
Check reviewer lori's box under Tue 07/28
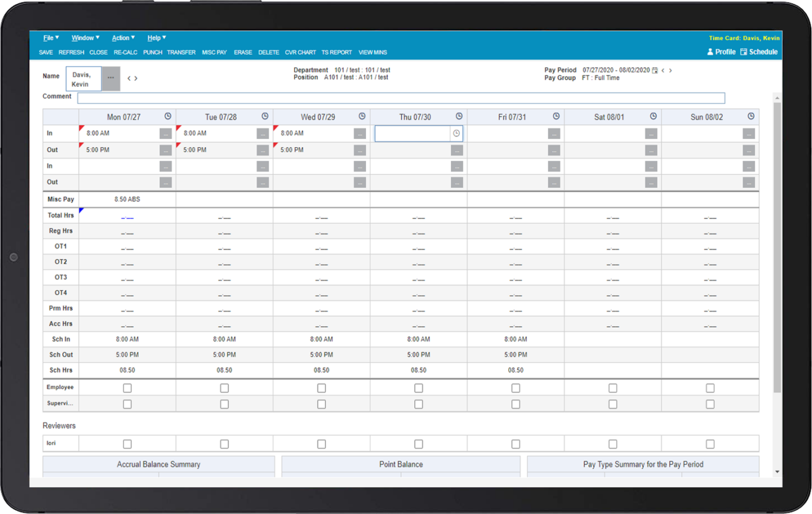(224, 444)
